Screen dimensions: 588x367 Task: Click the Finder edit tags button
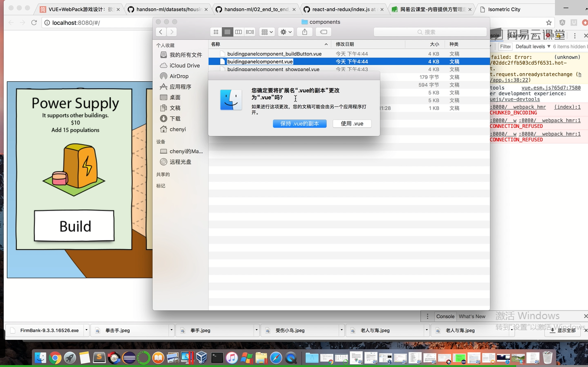[x=323, y=32]
